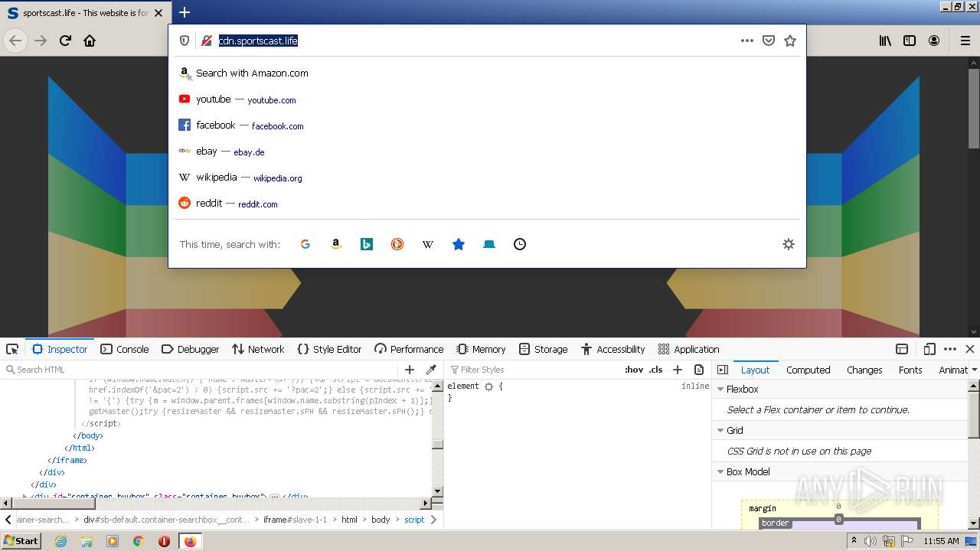This screenshot has width=980, height=551.
Task: Open the Network tab
Action: tap(258, 349)
